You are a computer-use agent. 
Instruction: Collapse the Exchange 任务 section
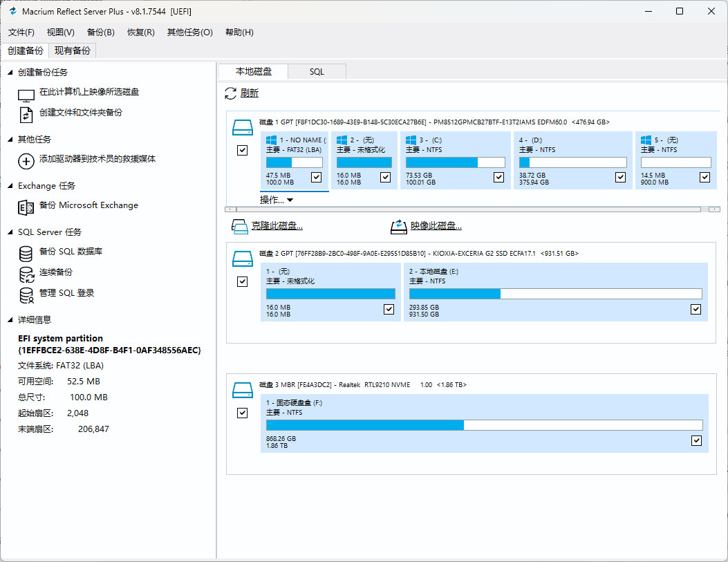pyautogui.click(x=10, y=186)
